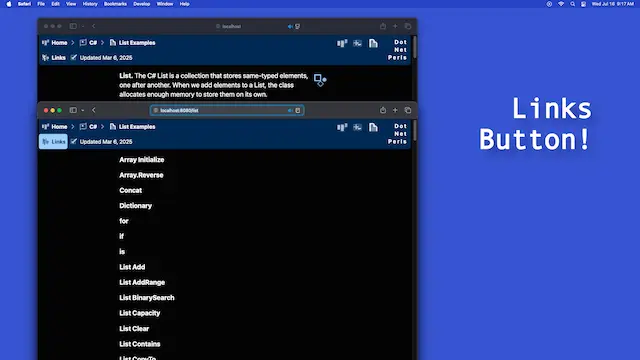Open the List Clear link
The image size is (640, 360).
(134, 329)
